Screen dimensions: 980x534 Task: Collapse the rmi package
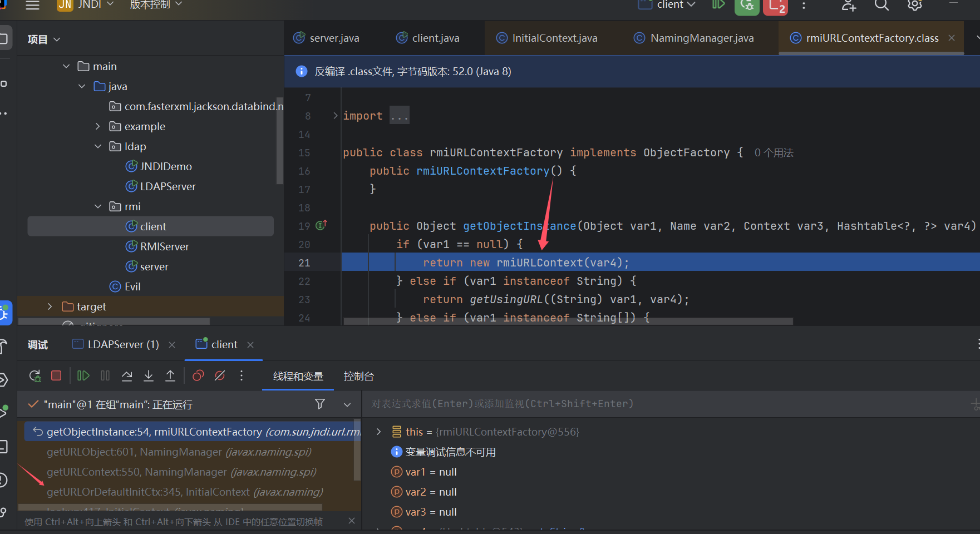click(x=98, y=206)
